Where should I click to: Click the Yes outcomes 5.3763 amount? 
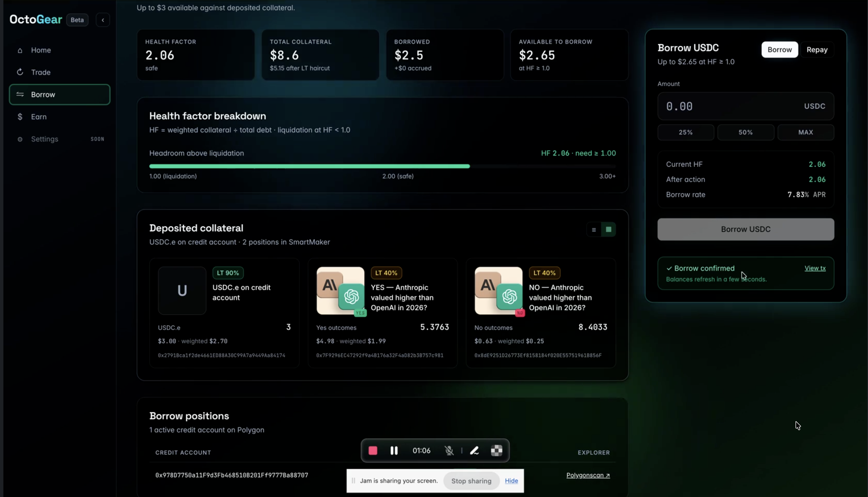434,327
